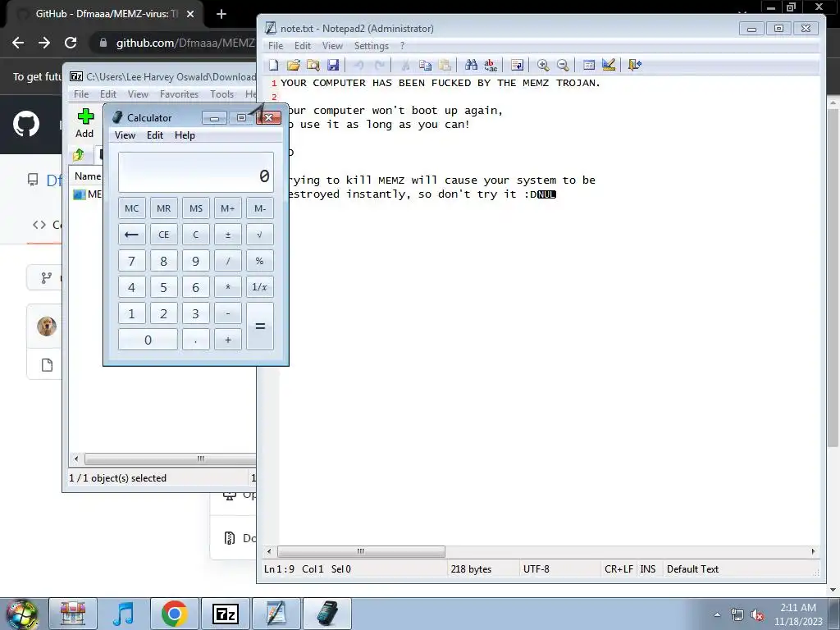
Task: Open Calculator's Help menu
Action: [x=185, y=135]
